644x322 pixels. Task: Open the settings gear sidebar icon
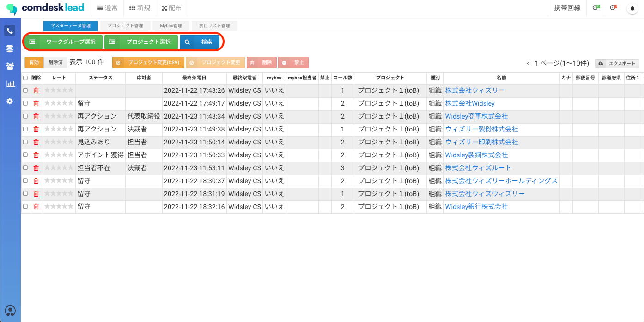point(10,101)
